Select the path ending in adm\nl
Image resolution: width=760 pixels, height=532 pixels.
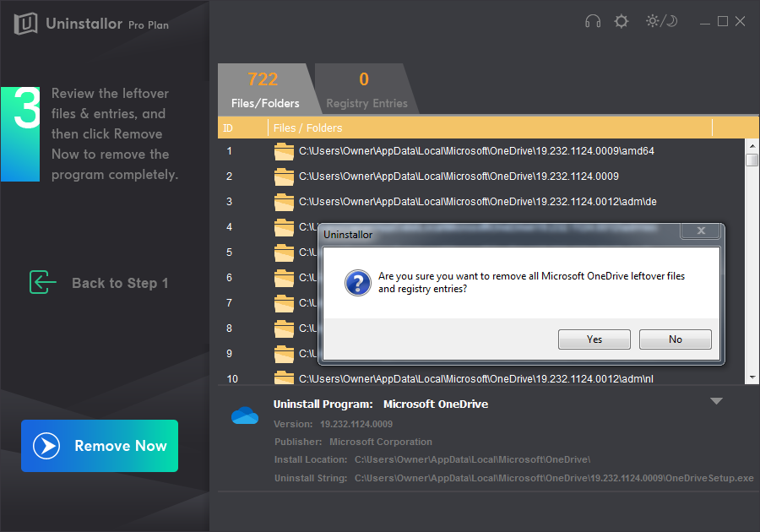(x=476, y=379)
